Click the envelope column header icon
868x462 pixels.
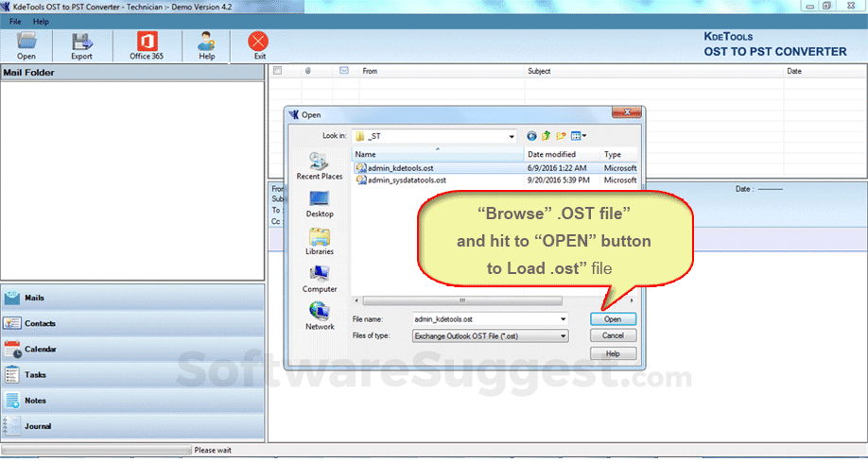click(344, 70)
